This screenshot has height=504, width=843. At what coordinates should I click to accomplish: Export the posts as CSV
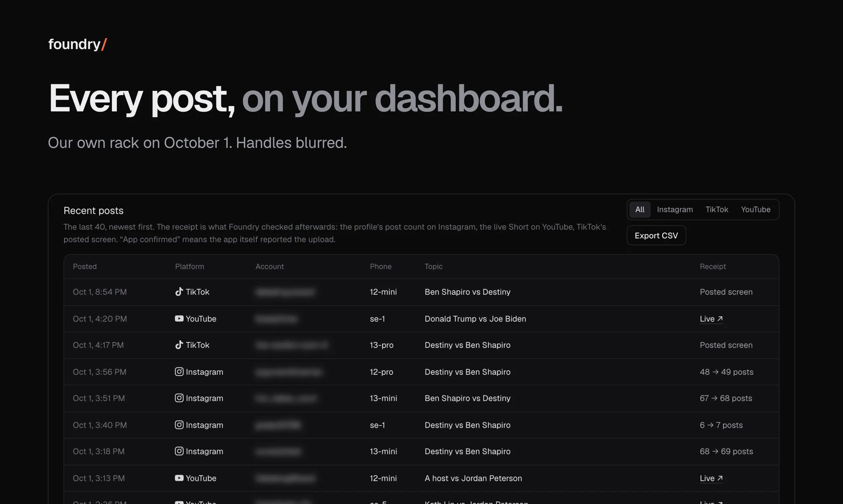pyautogui.click(x=656, y=235)
